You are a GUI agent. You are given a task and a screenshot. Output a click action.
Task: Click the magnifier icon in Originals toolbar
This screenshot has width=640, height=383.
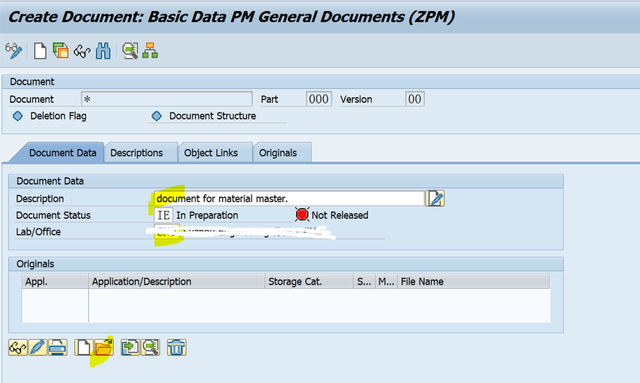150,348
